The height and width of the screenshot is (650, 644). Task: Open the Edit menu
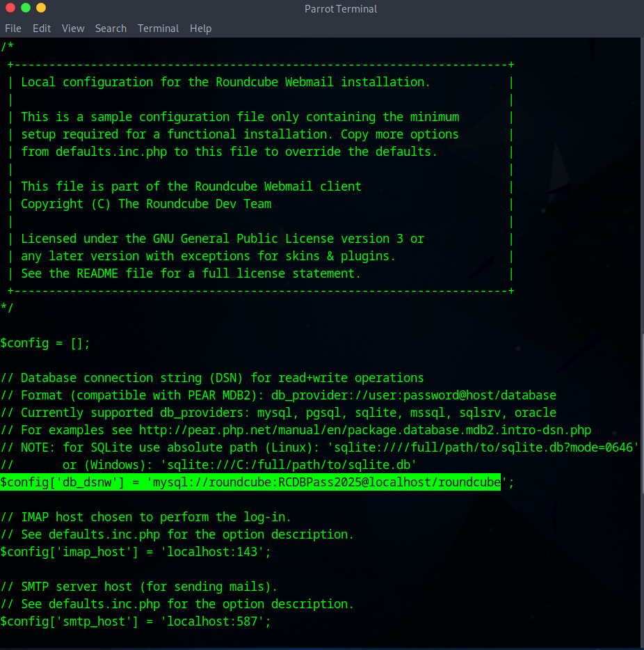(x=42, y=29)
